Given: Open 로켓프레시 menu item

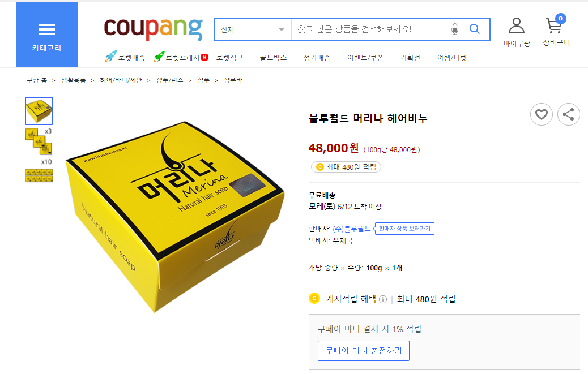Looking at the screenshot, I should click(x=181, y=57).
